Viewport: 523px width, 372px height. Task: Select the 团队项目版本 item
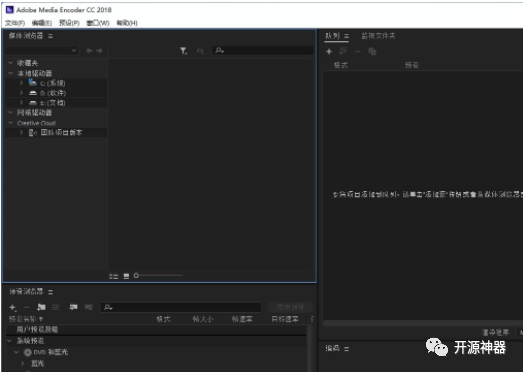pyautogui.click(x=61, y=132)
